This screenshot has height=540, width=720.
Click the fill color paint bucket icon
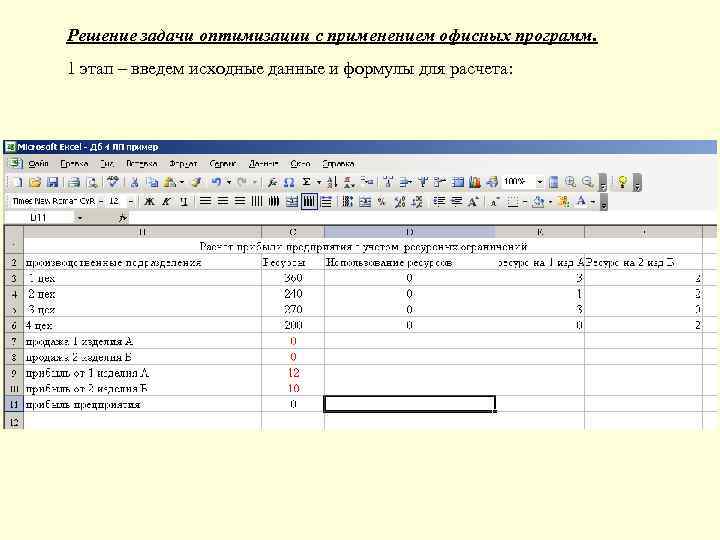(538, 201)
